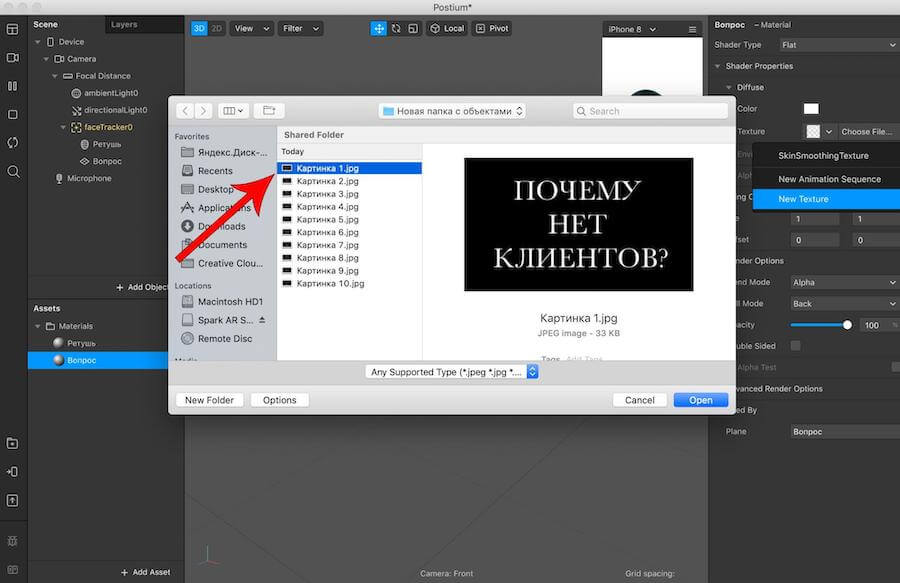Enable the Double Sided checkbox
The height and width of the screenshot is (583, 900).
click(795, 347)
